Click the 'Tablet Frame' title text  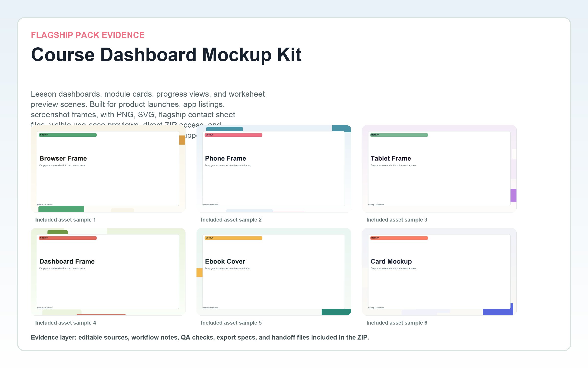point(391,158)
